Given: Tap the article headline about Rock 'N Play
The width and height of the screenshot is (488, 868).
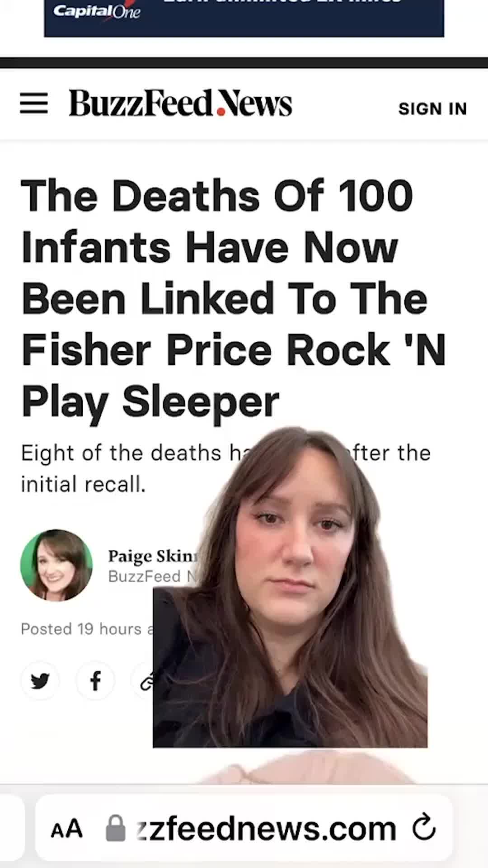Looking at the screenshot, I should click(x=234, y=298).
